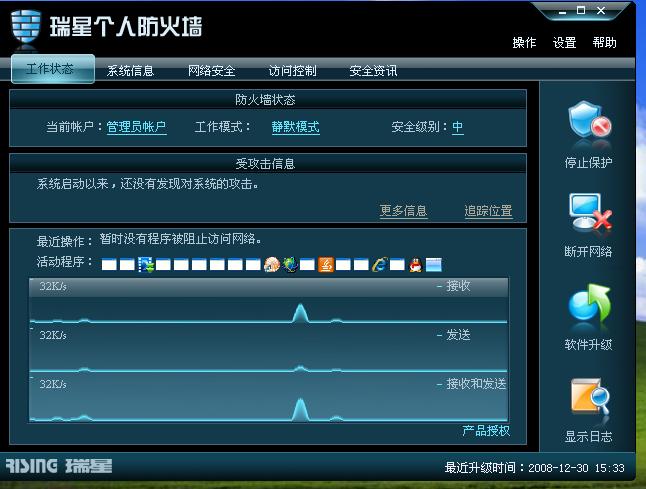Image resolution: width=646 pixels, height=489 pixels.
Task: Click the 断开网络 monitor icon
Action: click(x=590, y=212)
